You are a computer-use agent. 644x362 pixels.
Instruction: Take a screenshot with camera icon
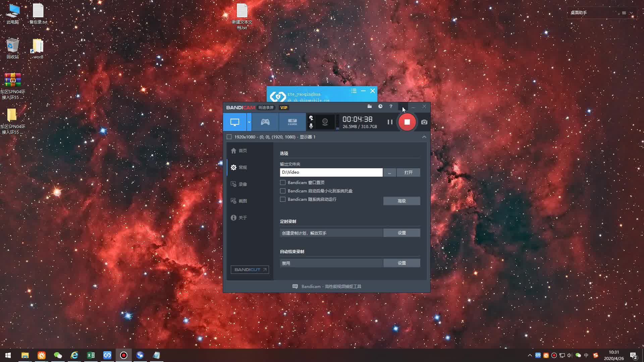(424, 122)
